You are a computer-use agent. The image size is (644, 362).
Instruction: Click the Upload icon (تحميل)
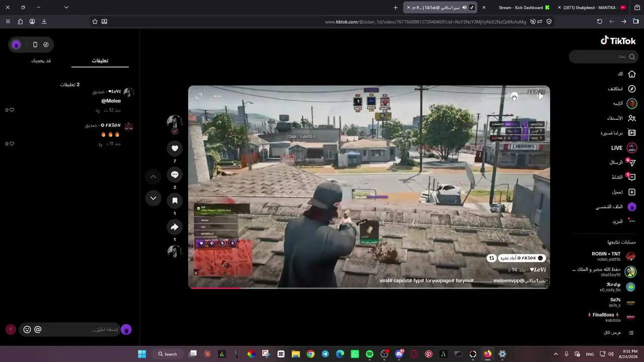(632, 192)
